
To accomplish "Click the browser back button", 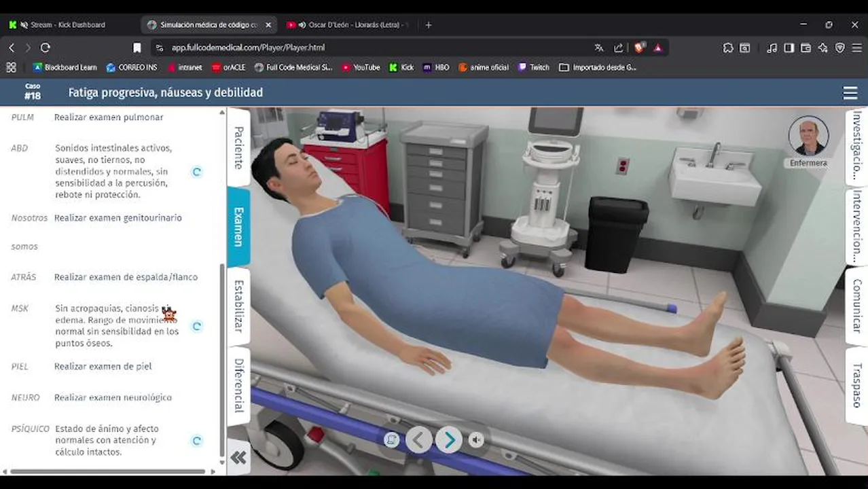I will [x=12, y=48].
